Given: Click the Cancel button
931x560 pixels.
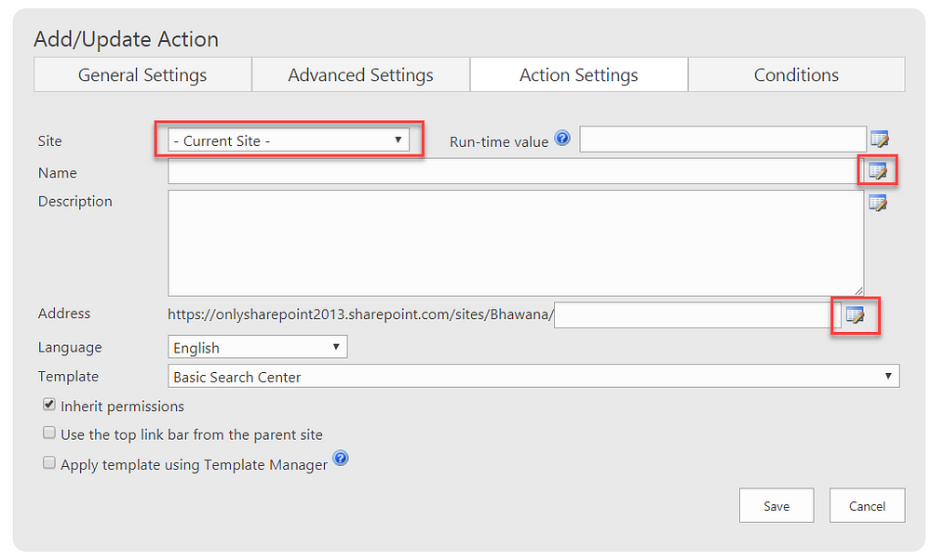Looking at the screenshot, I should (x=867, y=505).
